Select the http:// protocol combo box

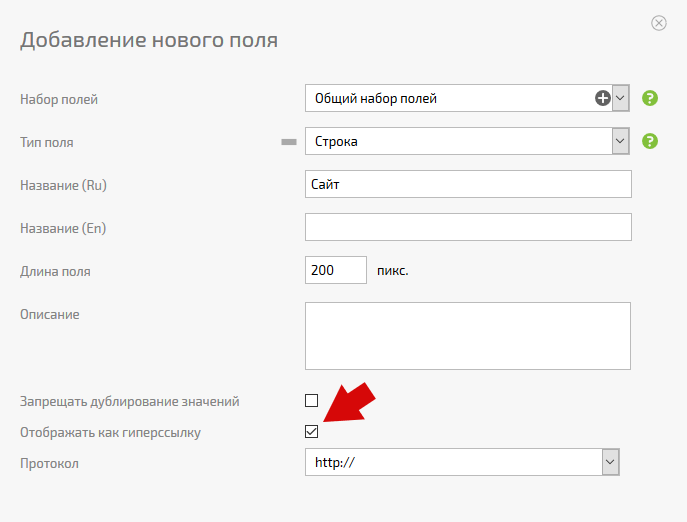(462, 462)
